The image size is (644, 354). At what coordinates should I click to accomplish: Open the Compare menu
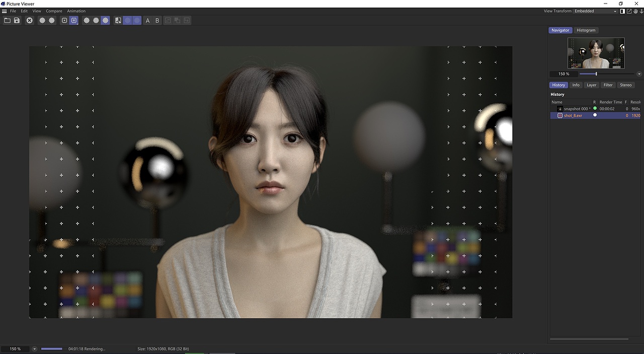[54, 11]
